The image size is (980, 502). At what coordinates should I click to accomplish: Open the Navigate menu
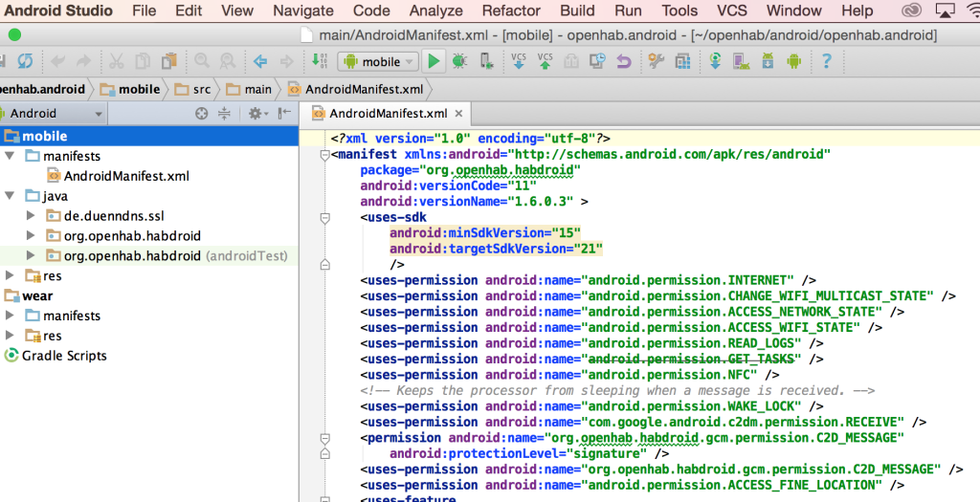point(303,11)
